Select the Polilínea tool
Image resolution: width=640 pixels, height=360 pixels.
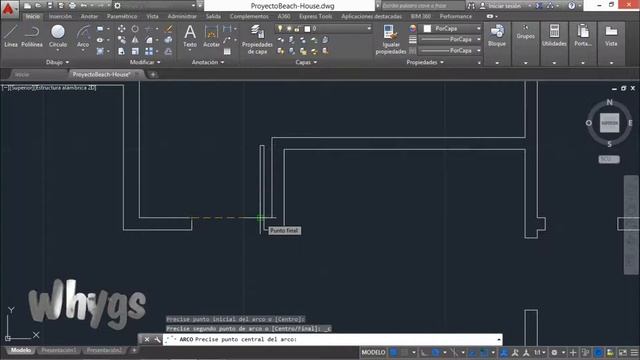coord(32,36)
